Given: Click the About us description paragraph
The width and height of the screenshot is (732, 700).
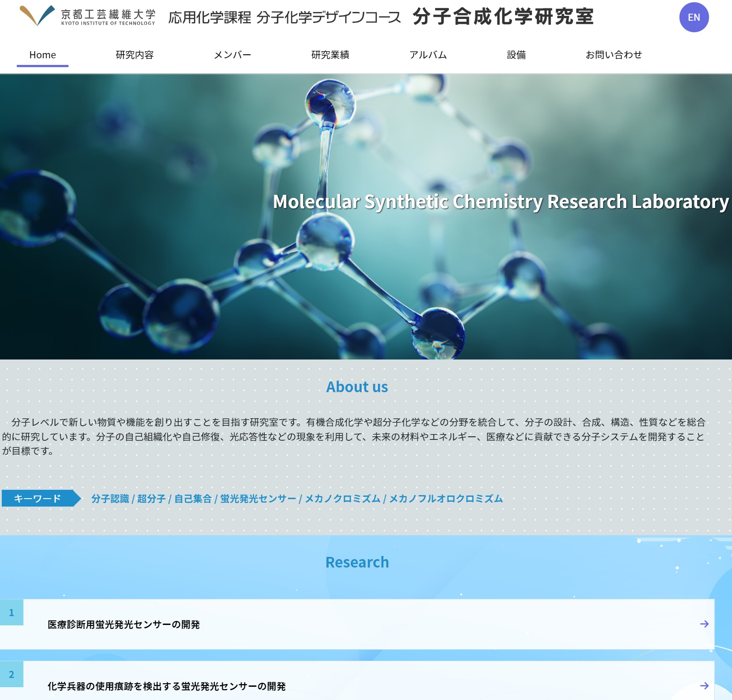Looking at the screenshot, I should pyautogui.click(x=353, y=436).
